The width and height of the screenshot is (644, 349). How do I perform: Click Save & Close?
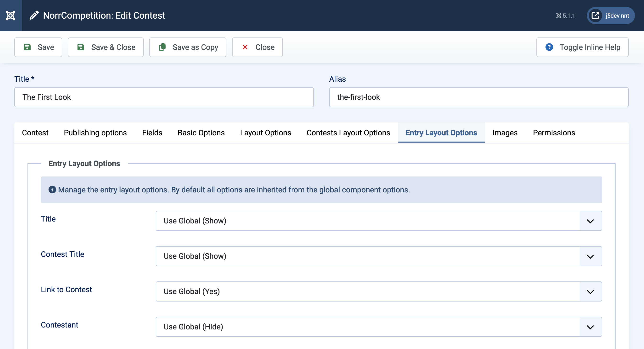106,47
